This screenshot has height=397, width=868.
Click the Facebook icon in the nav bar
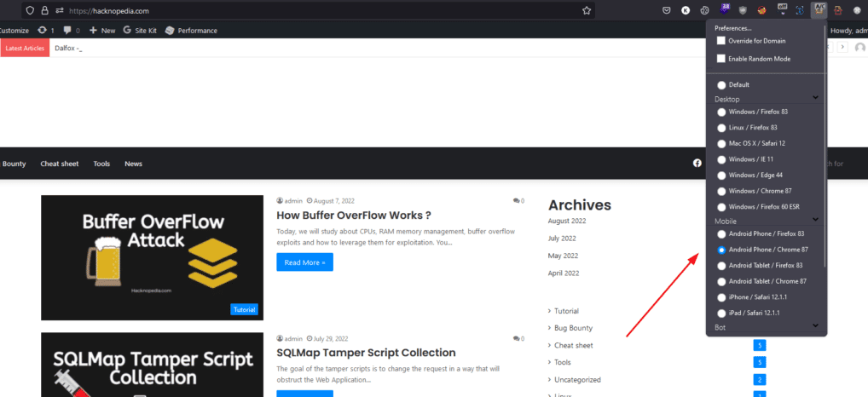point(697,163)
